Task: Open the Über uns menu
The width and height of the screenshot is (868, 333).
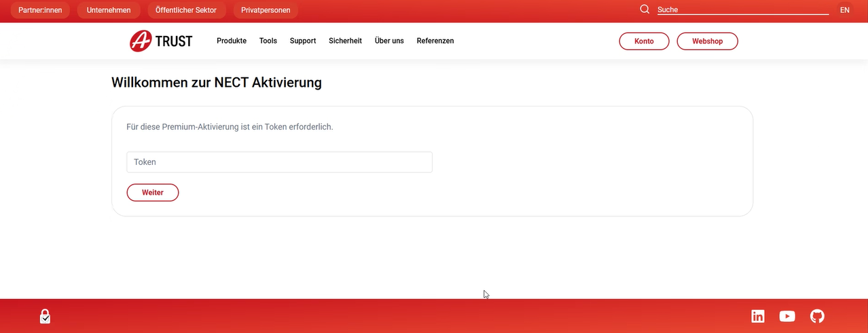Action: click(x=389, y=41)
